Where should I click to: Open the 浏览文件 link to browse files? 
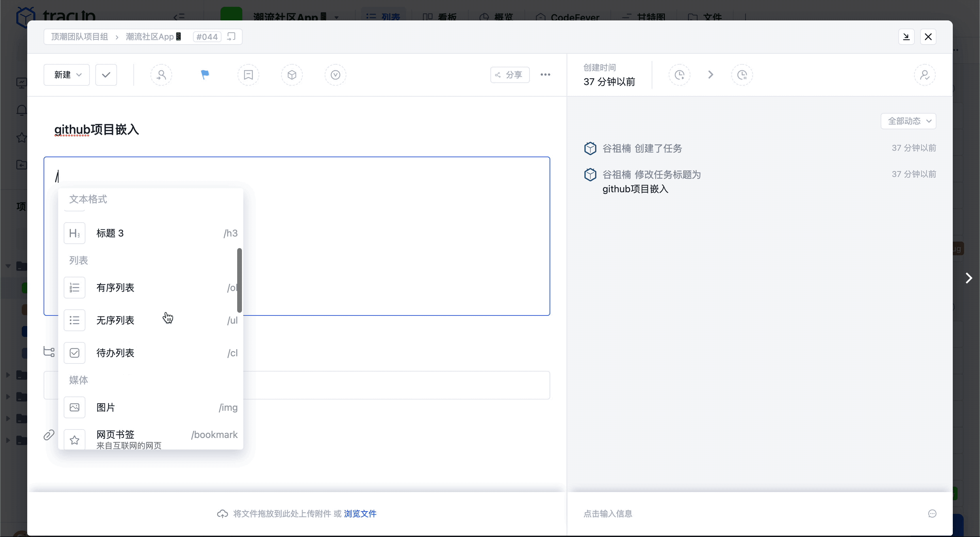360,514
